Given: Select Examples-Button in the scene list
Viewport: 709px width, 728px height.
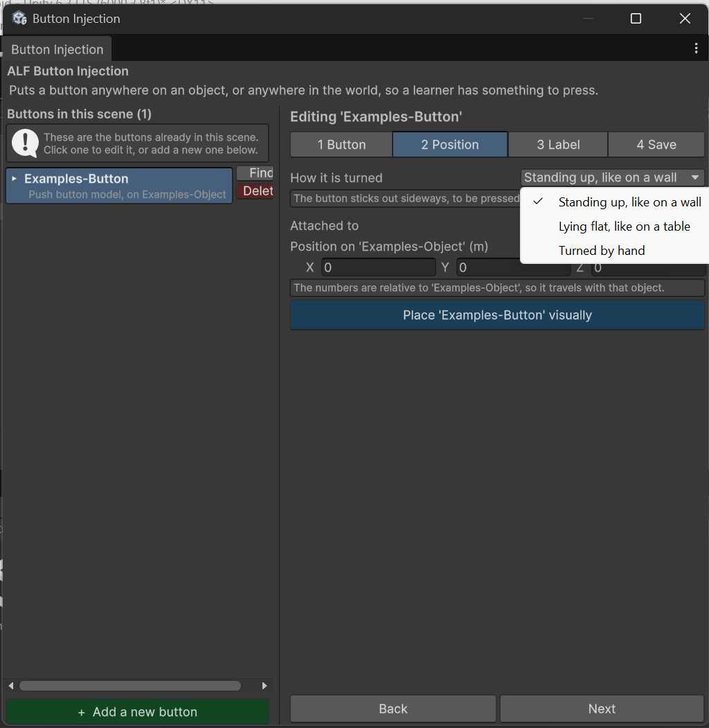Looking at the screenshot, I should pos(119,186).
